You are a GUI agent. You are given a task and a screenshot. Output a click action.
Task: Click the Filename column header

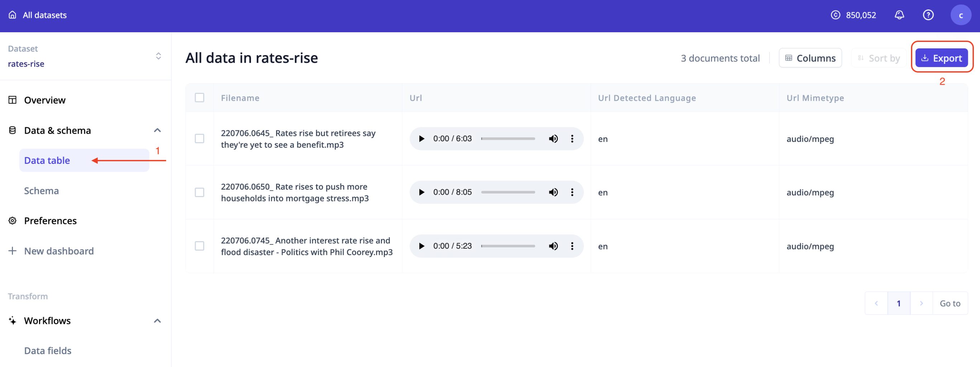[240, 98]
